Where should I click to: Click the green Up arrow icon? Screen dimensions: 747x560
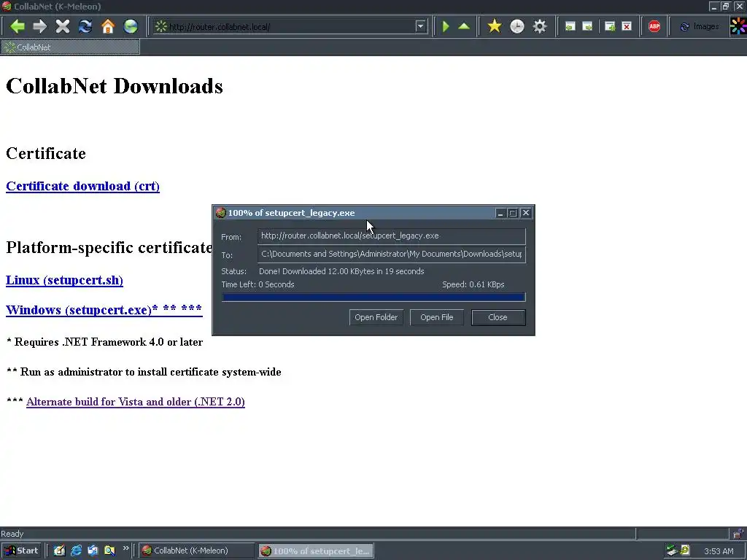(x=464, y=26)
